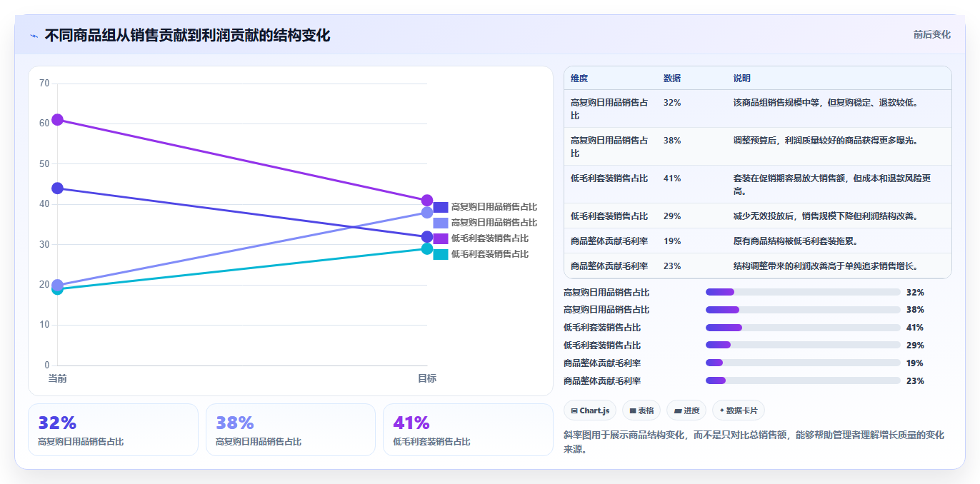Click the Chart.js tag chip
980x484 pixels.
pos(590,410)
